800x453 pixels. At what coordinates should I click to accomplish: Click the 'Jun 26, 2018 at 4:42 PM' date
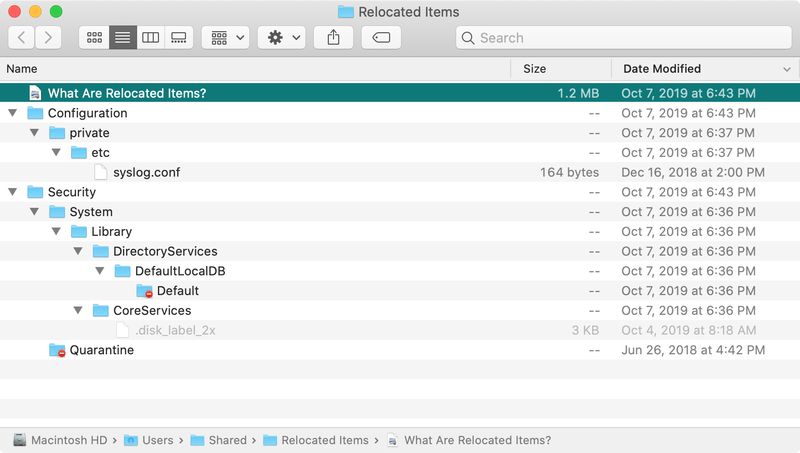(693, 350)
